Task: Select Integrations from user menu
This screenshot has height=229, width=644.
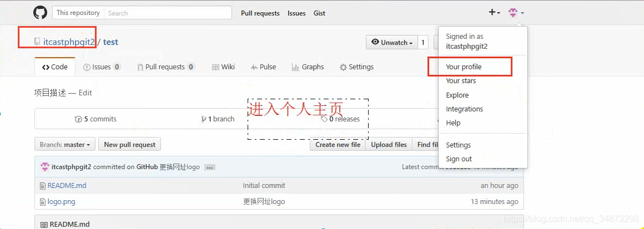Action: (x=465, y=109)
